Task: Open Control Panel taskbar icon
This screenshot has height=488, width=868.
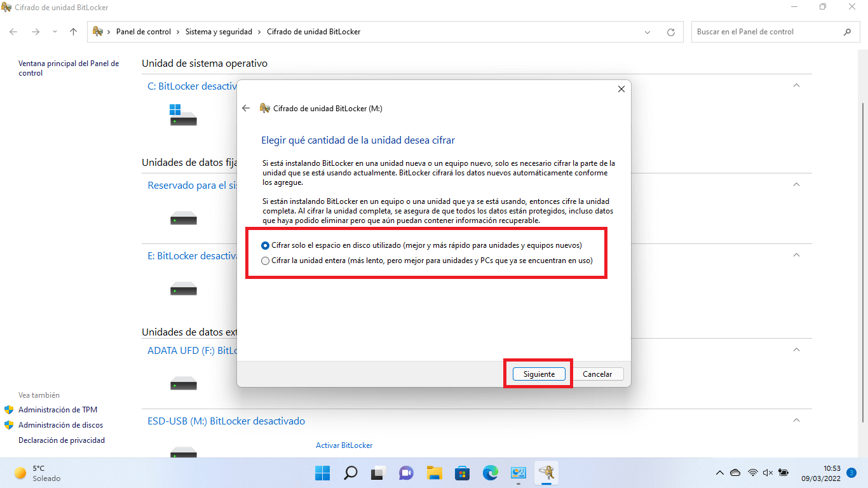Action: [x=518, y=473]
